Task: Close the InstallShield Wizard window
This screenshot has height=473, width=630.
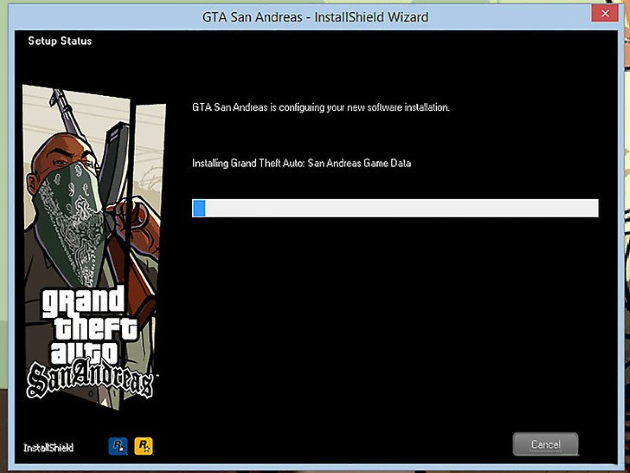Action: [x=605, y=14]
